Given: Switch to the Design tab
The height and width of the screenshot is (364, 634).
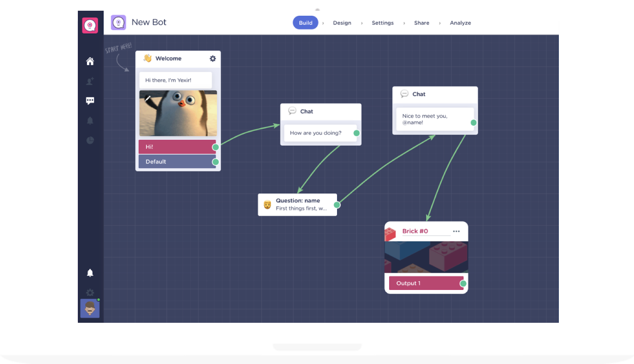Looking at the screenshot, I should (x=342, y=23).
